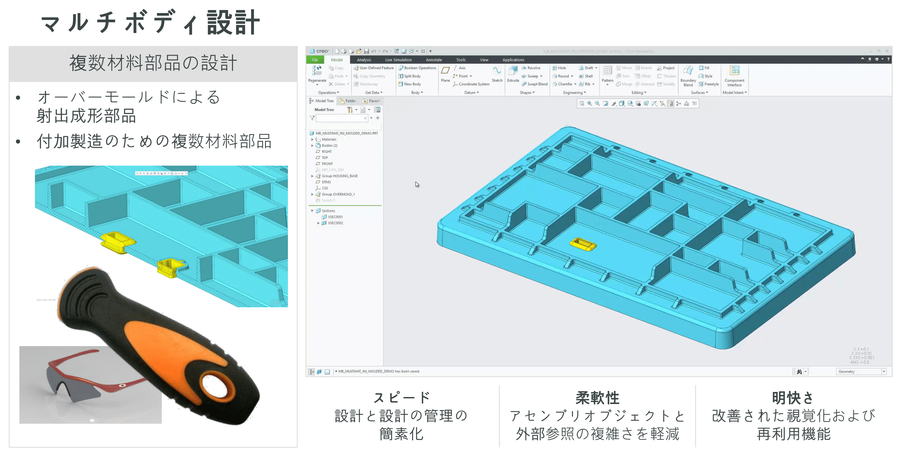Click the Plane datum icon
This screenshot has height=450, width=900.
coord(444,76)
